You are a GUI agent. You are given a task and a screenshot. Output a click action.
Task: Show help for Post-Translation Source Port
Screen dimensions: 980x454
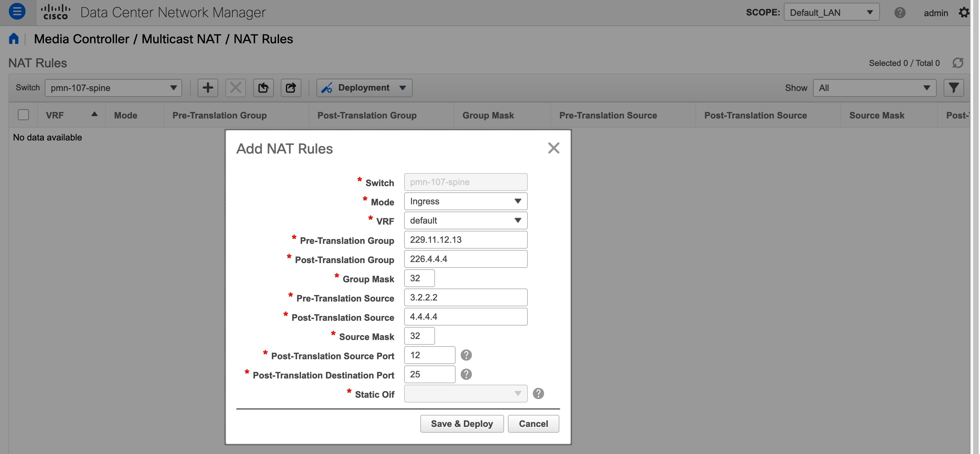[x=466, y=355]
